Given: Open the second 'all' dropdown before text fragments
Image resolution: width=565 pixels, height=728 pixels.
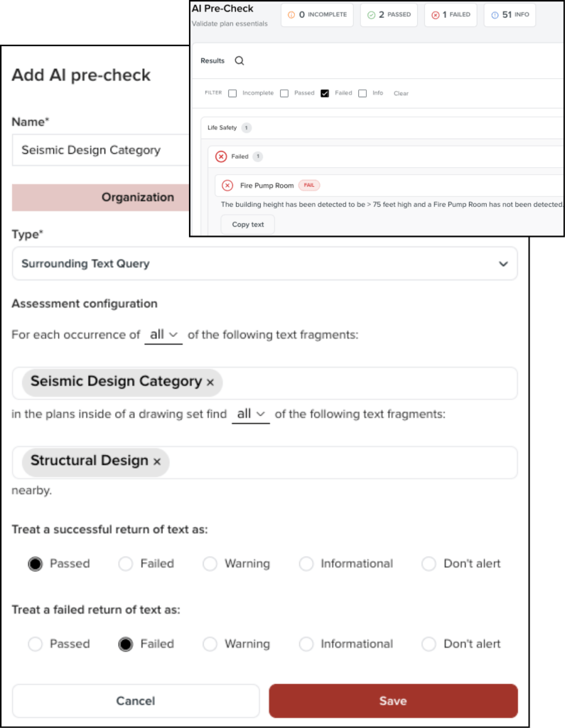Looking at the screenshot, I should (251, 414).
